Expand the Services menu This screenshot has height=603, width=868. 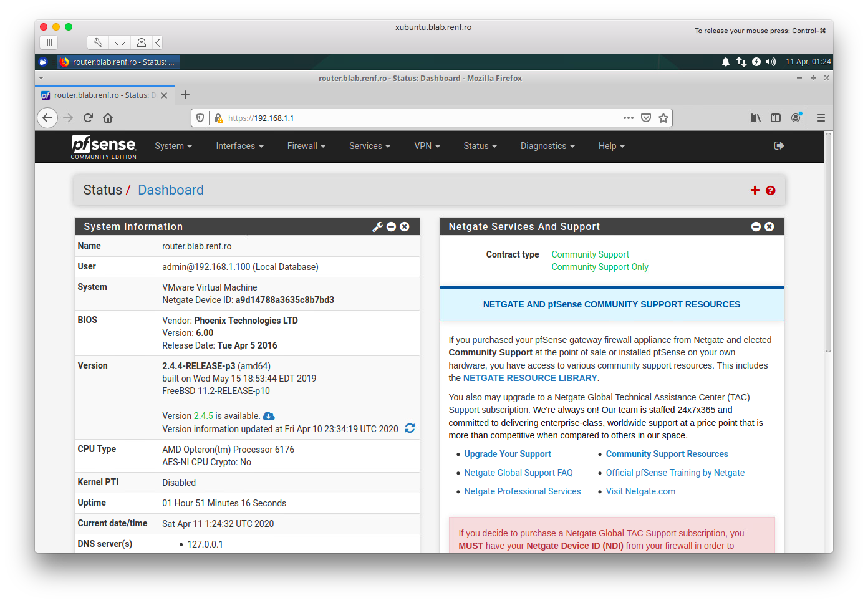(370, 146)
